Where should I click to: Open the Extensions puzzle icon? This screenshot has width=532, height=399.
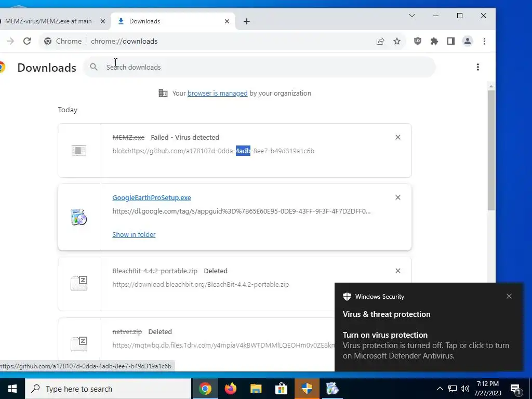pos(434,41)
